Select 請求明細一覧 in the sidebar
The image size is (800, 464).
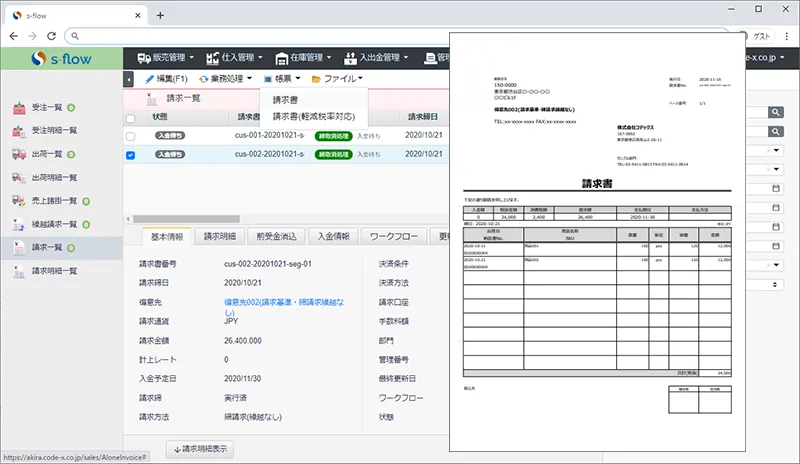(x=54, y=270)
